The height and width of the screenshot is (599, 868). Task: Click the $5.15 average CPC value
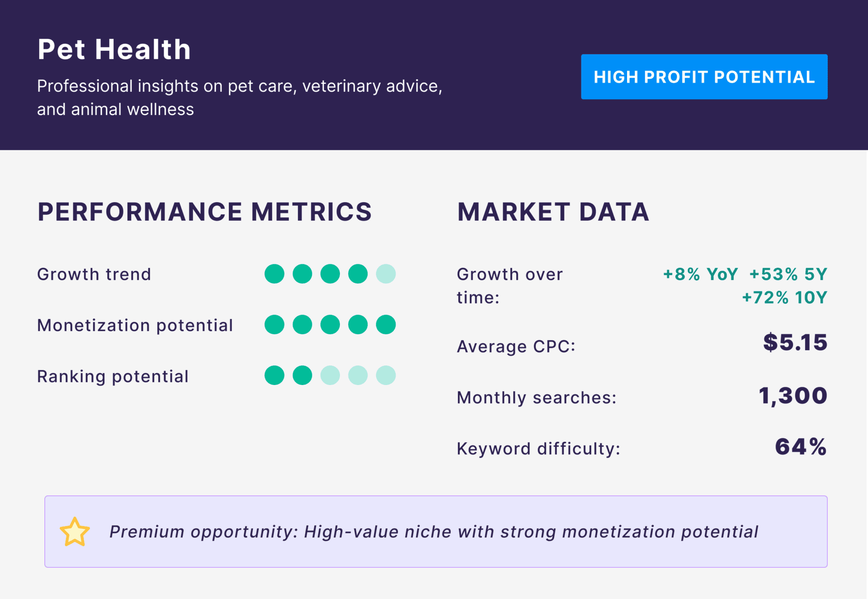[795, 342]
